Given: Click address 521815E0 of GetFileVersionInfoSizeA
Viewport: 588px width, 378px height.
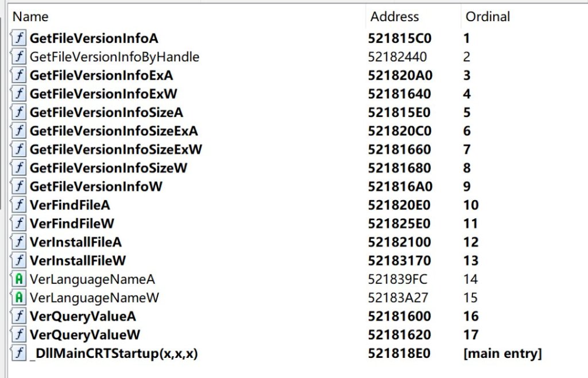Looking at the screenshot, I should click(399, 112).
